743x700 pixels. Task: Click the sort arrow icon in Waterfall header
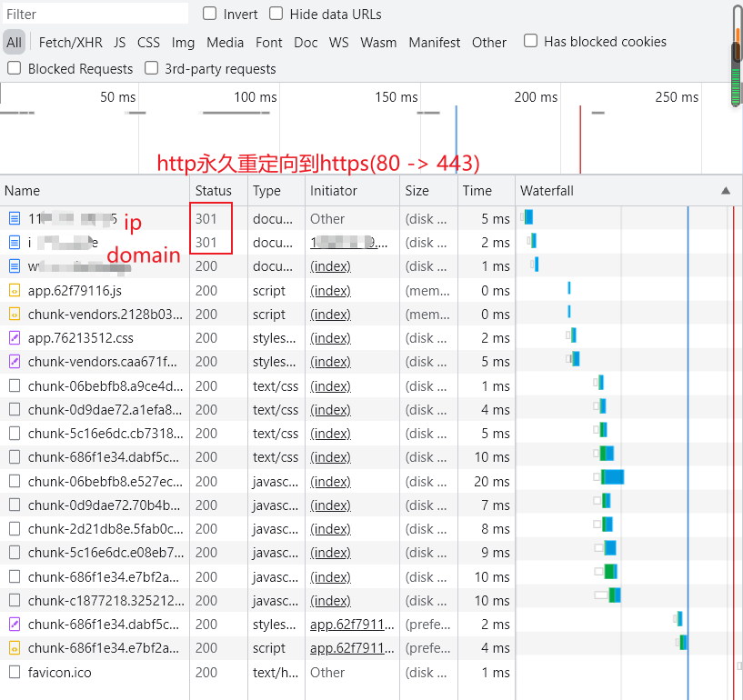click(726, 190)
